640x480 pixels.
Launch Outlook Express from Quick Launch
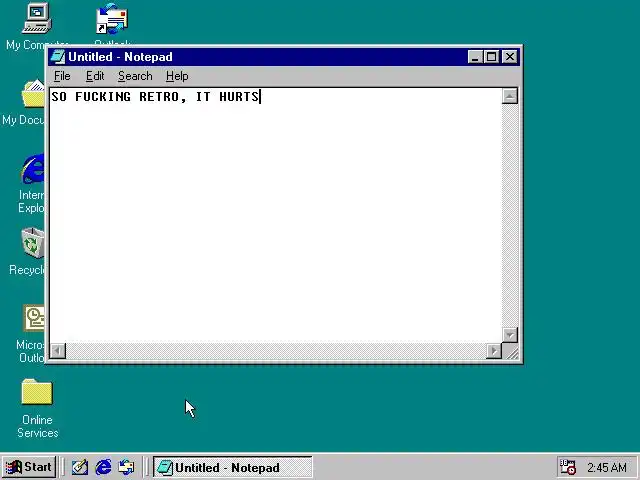126,467
